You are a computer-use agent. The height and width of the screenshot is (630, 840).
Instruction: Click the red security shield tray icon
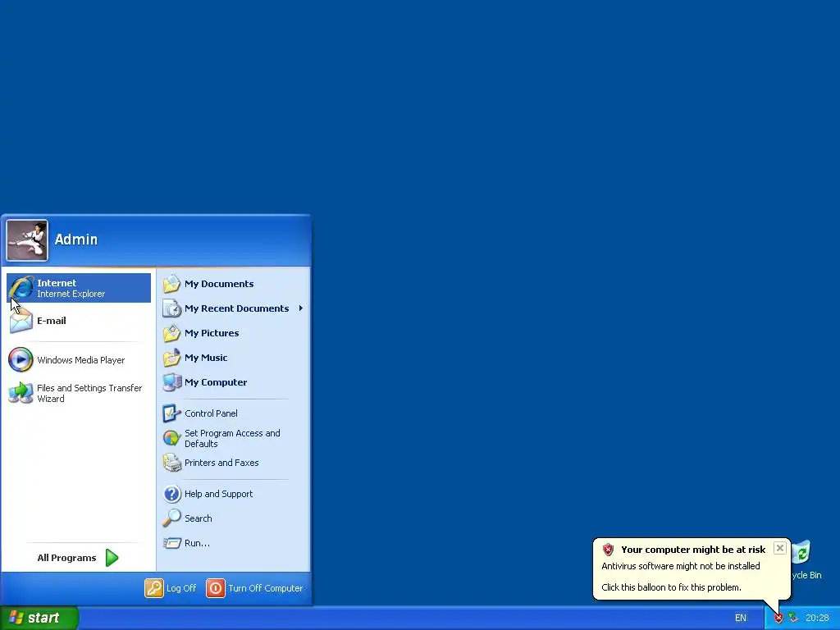click(778, 619)
